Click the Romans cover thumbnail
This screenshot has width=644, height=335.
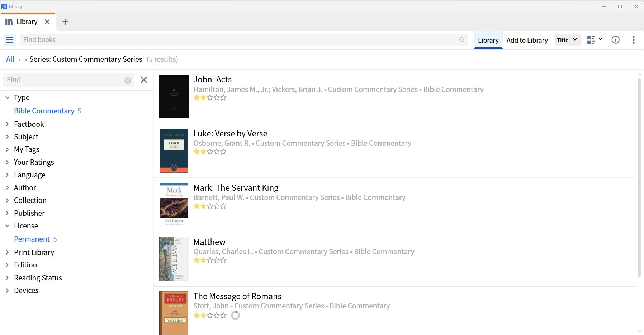pyautogui.click(x=174, y=313)
